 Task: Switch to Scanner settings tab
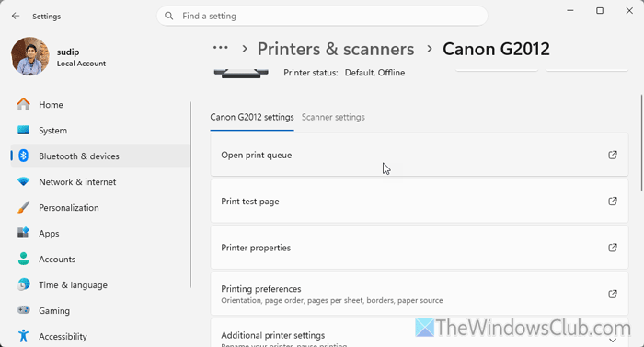pyautogui.click(x=333, y=117)
